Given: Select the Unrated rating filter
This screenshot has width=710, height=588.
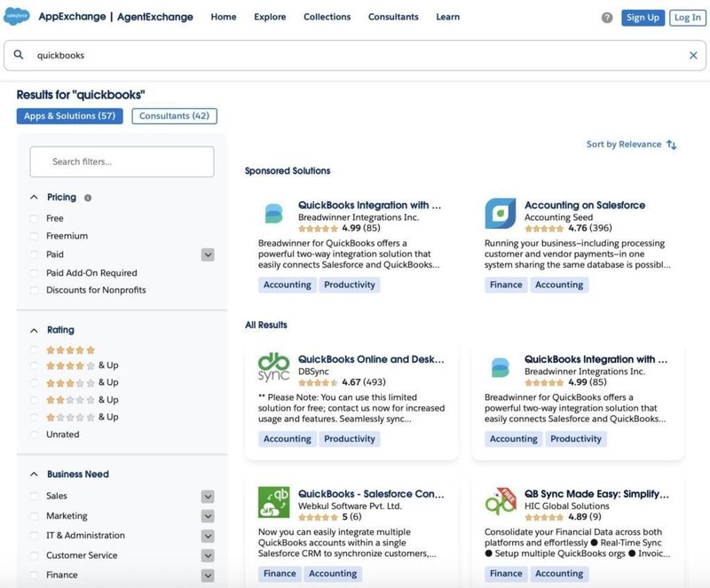Looking at the screenshot, I should [34, 435].
